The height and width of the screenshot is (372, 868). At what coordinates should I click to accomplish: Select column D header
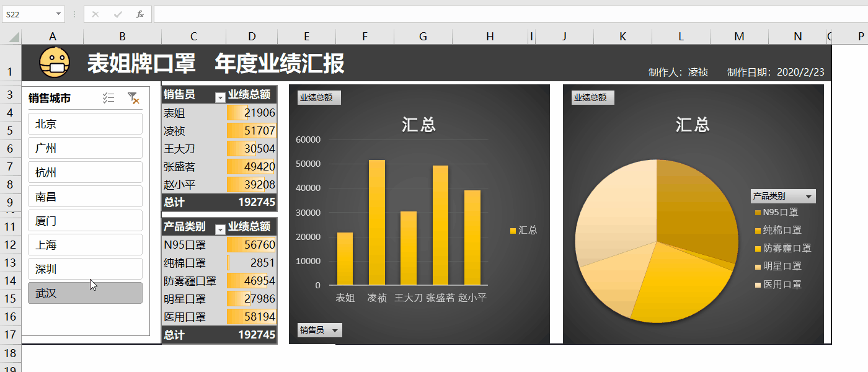252,37
